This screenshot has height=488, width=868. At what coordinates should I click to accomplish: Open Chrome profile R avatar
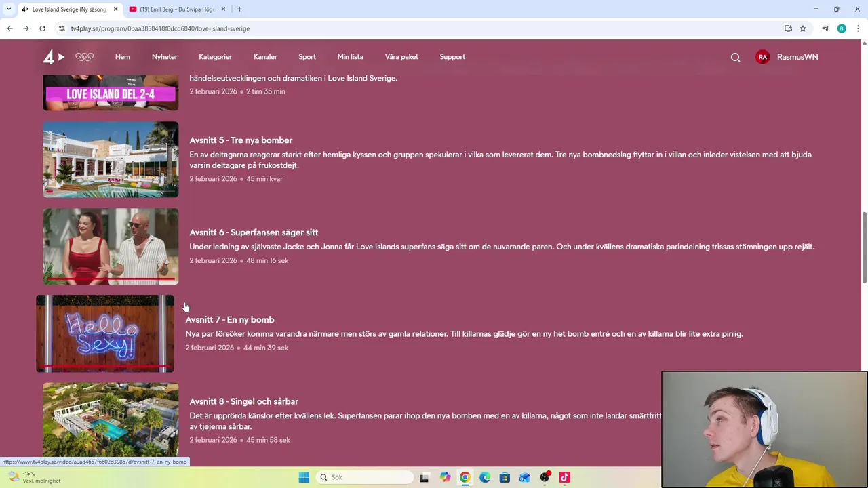(842, 28)
